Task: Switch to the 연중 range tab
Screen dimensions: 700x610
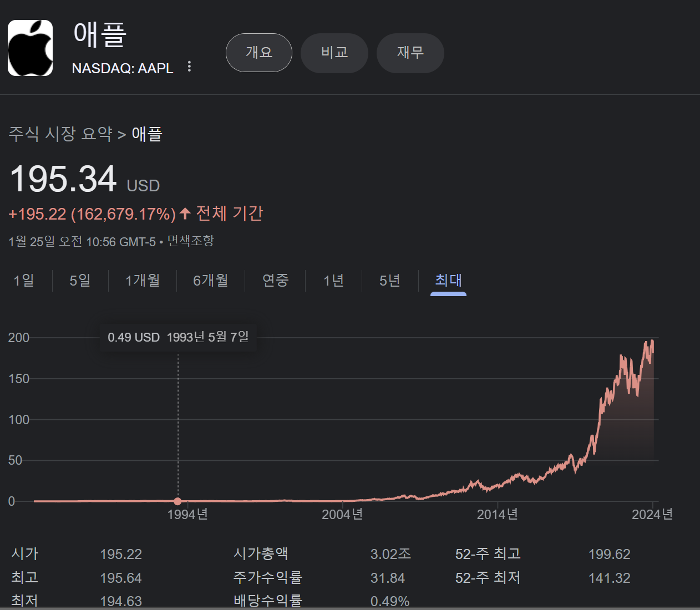Action: click(x=276, y=281)
